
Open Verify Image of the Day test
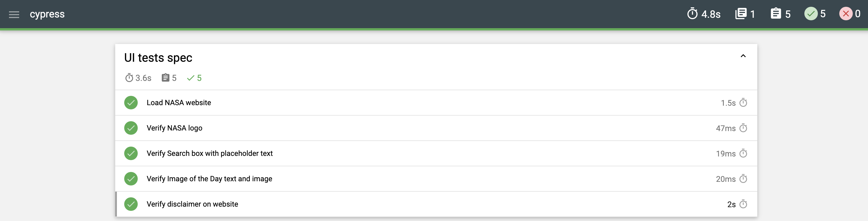tap(209, 179)
